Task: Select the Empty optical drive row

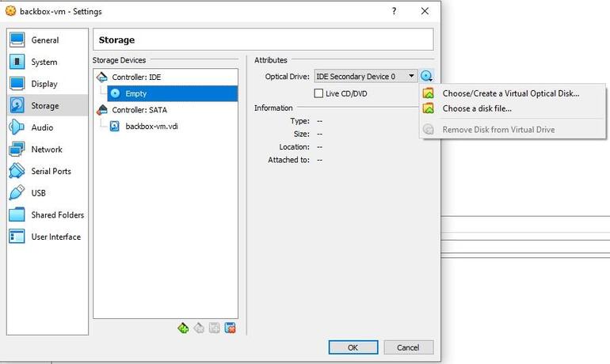Action: [x=173, y=93]
